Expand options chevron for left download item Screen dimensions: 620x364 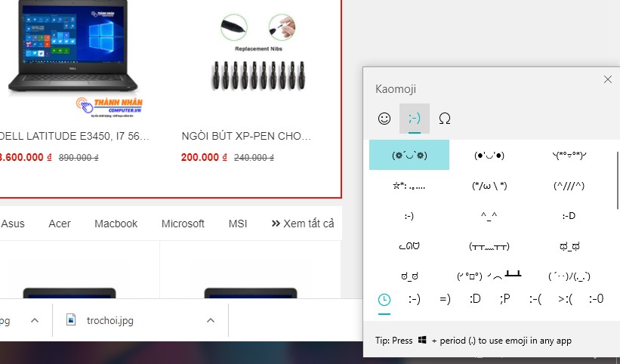(35, 320)
